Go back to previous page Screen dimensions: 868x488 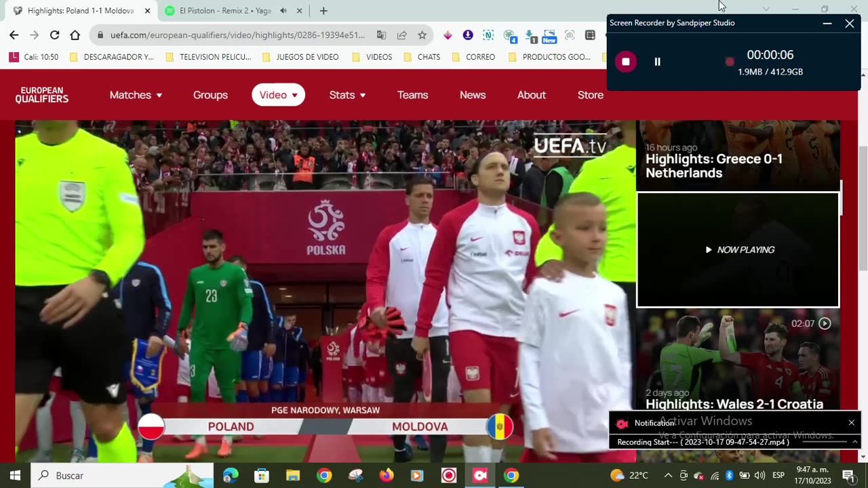(x=14, y=35)
